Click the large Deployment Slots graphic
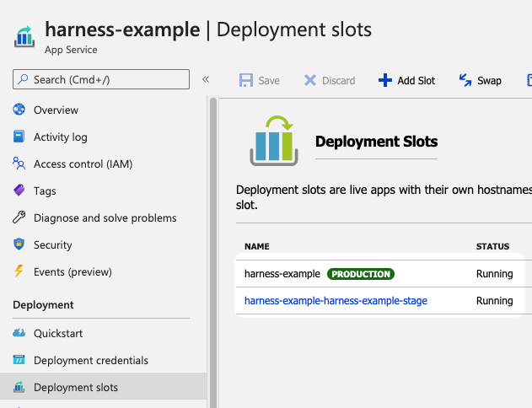This screenshot has height=408, width=532. (x=274, y=141)
